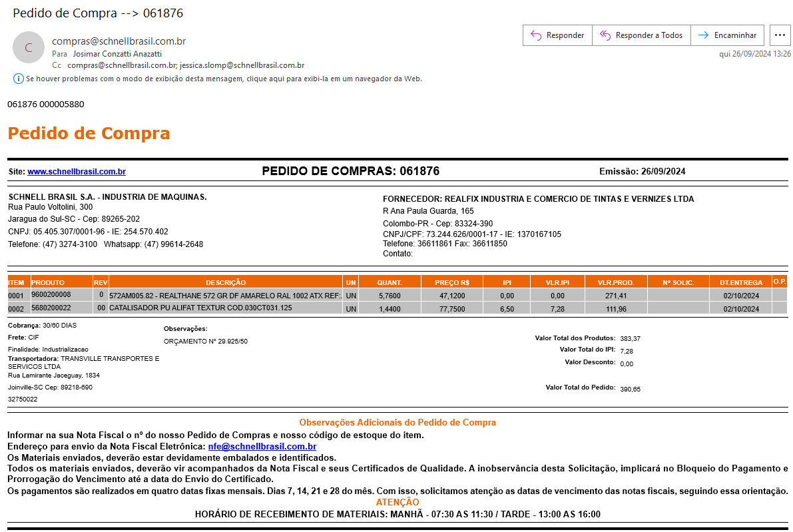Click recipient Josimar Conzatti Anazatti
Viewport: 793px width, 532px height.
pos(117,53)
